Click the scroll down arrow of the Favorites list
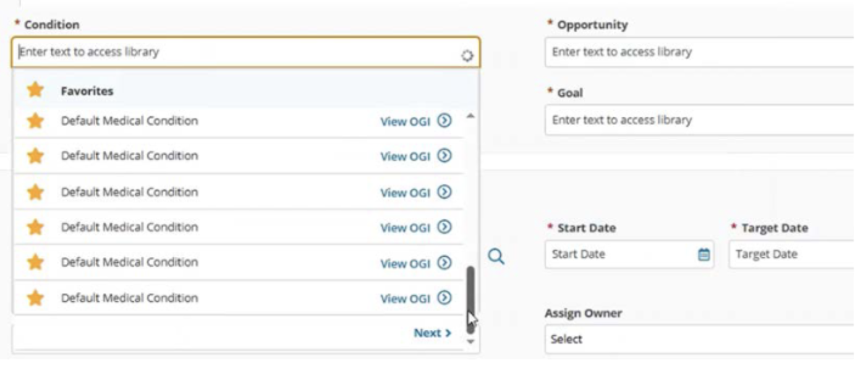 (470, 341)
